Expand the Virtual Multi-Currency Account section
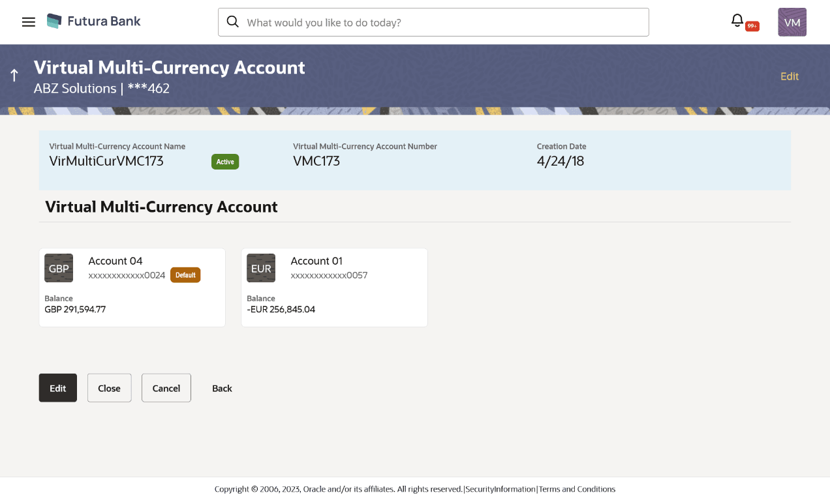The image size is (830, 504). click(161, 207)
